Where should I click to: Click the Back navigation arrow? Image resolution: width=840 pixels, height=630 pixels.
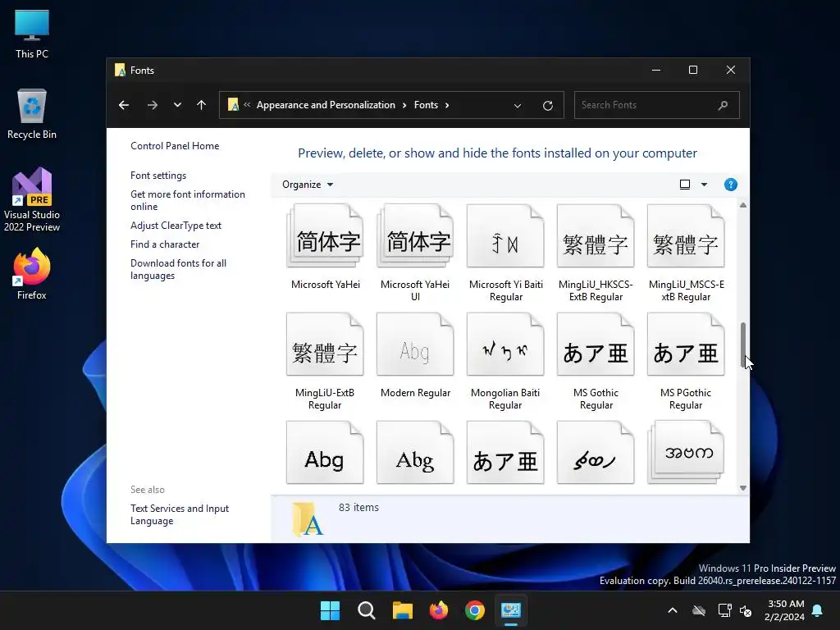124,105
